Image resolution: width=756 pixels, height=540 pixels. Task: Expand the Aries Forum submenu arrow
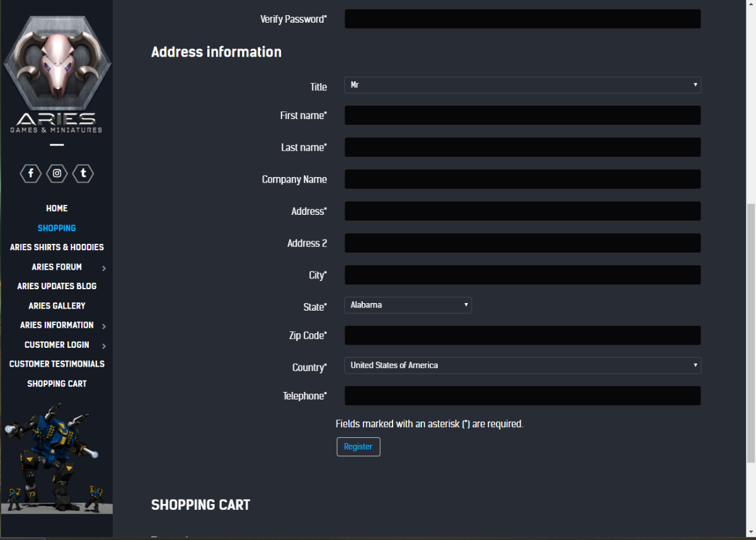tap(104, 268)
